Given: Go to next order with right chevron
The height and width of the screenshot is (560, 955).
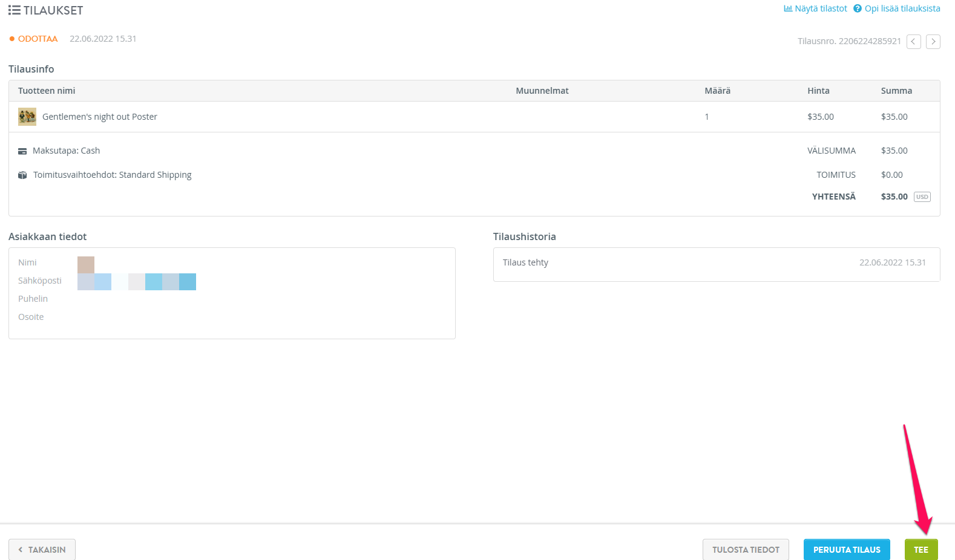Looking at the screenshot, I should [933, 42].
